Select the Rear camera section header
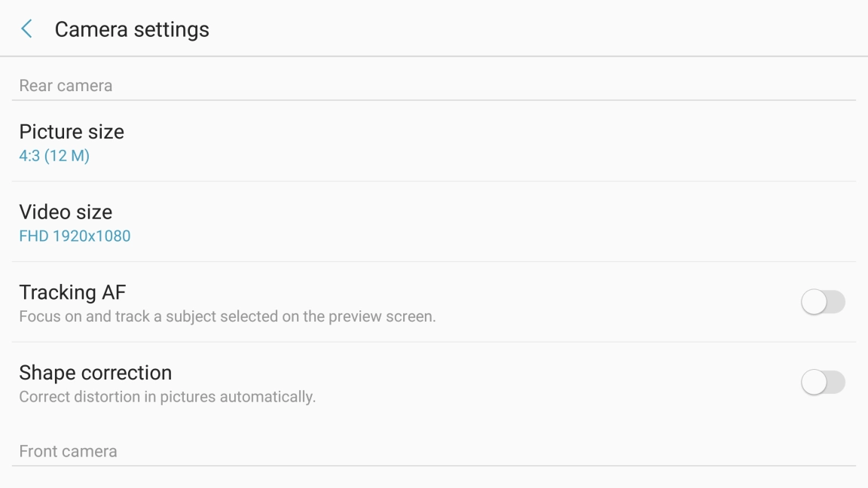868x488 pixels. pyautogui.click(x=66, y=86)
